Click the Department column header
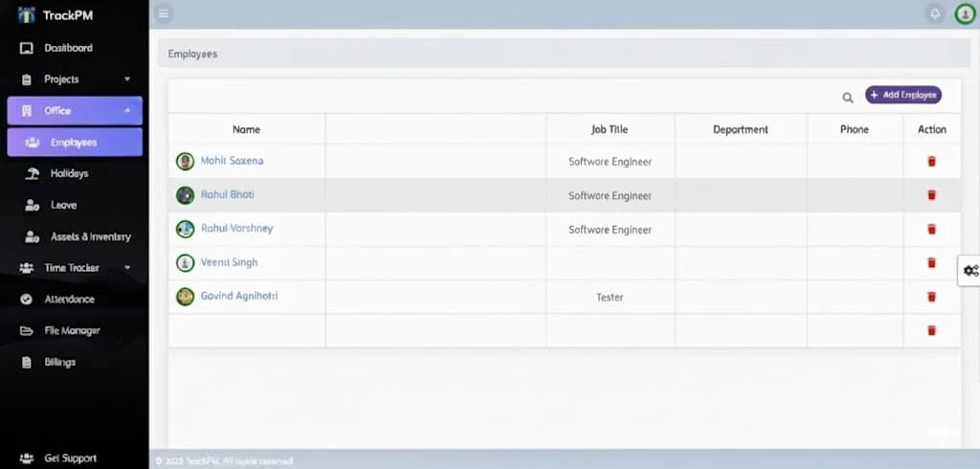Viewport: 980px width, 469px height. (x=741, y=129)
